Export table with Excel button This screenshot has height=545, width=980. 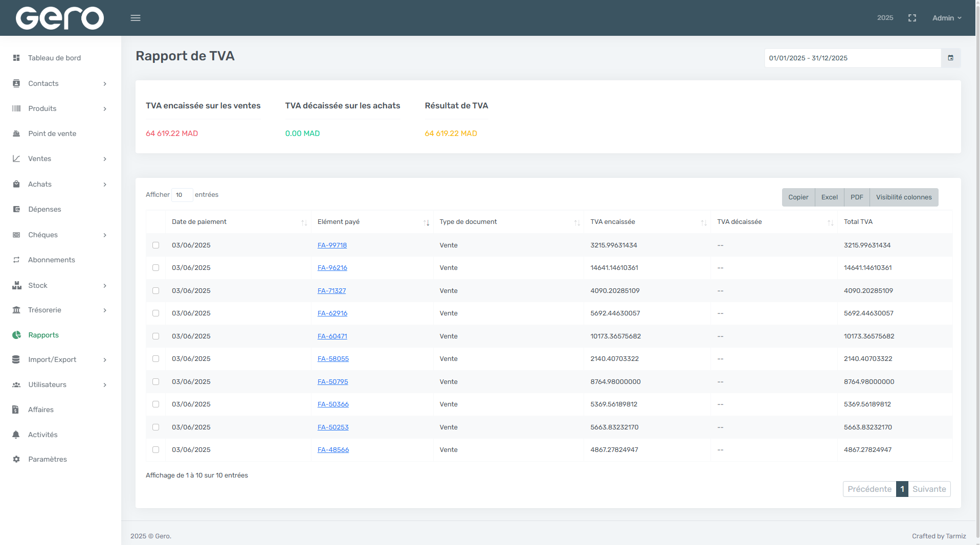(829, 197)
